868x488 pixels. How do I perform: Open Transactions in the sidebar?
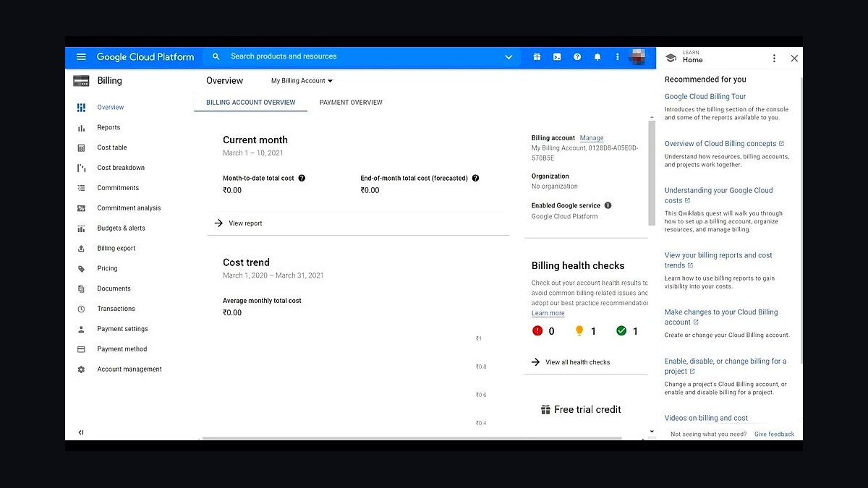116,309
